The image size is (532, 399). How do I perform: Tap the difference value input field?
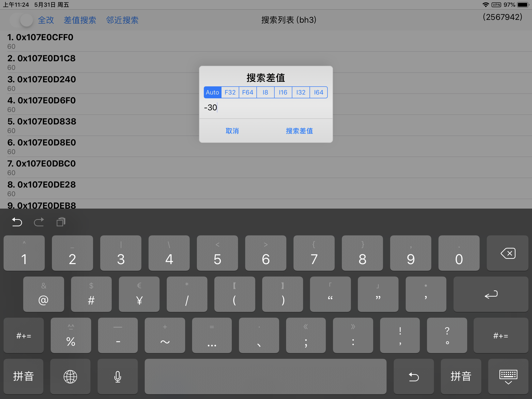(x=266, y=107)
